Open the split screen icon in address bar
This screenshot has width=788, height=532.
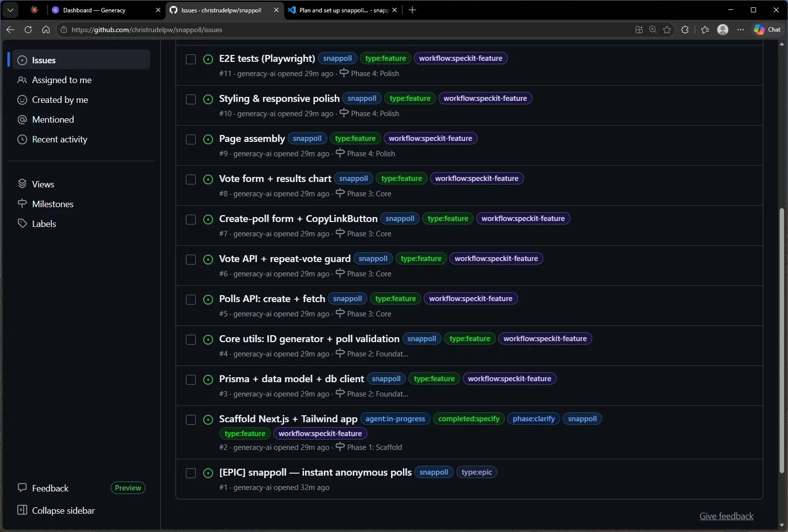pos(639,30)
